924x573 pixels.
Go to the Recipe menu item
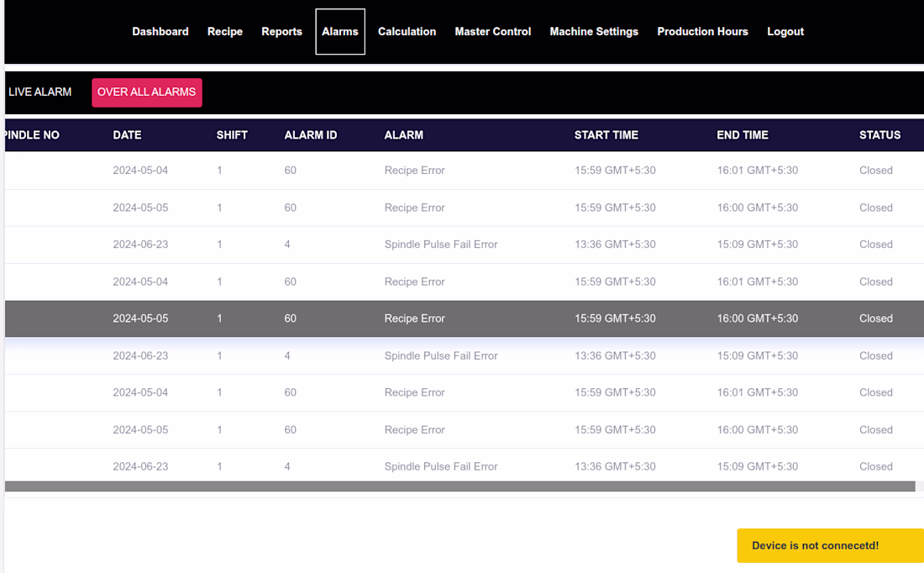[x=224, y=32]
